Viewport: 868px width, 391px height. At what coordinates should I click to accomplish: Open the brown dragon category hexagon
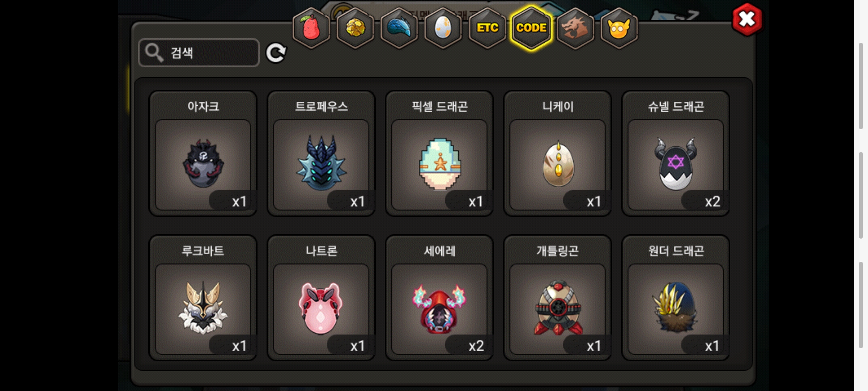575,28
